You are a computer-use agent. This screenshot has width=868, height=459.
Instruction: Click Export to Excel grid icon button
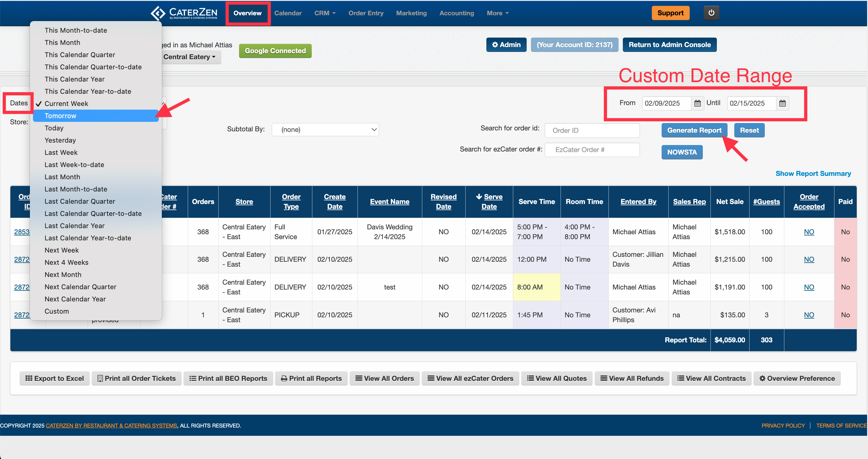tap(55, 378)
